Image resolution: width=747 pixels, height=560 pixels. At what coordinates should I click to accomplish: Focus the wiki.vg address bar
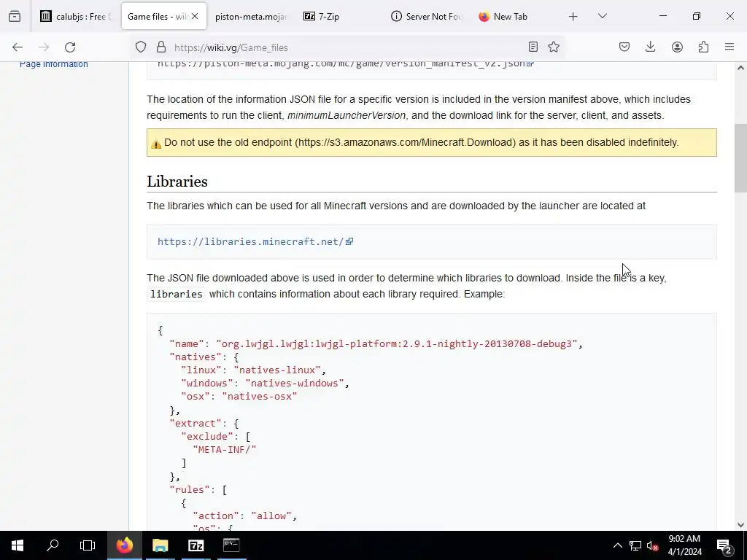[348, 47]
